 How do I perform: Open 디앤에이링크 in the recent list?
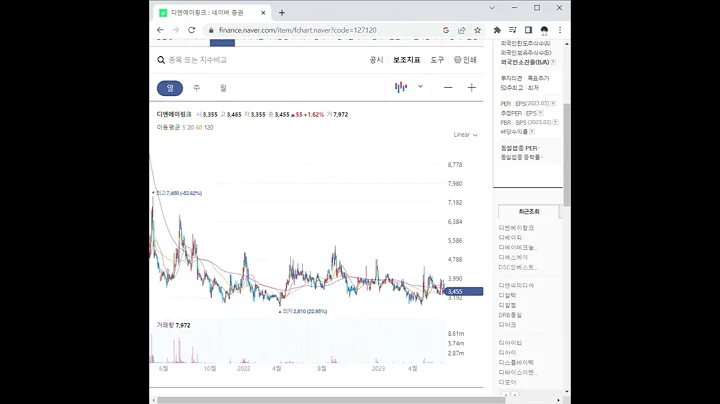516,228
